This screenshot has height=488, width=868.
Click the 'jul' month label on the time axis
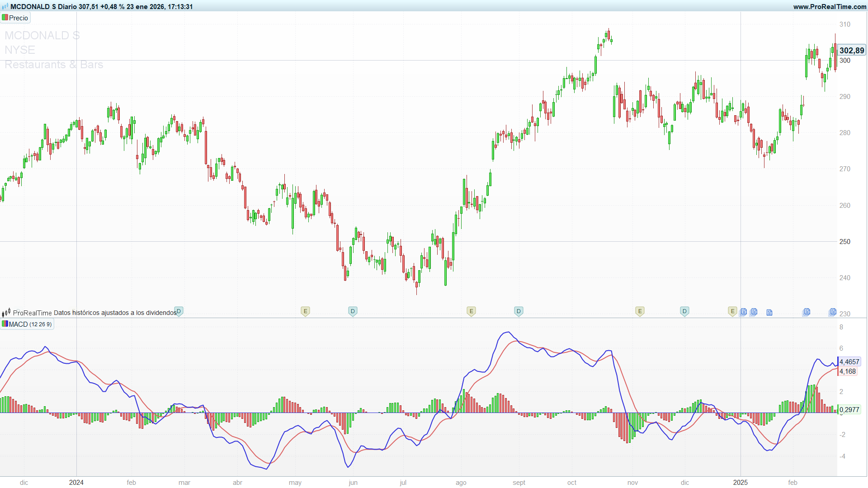pos(403,483)
